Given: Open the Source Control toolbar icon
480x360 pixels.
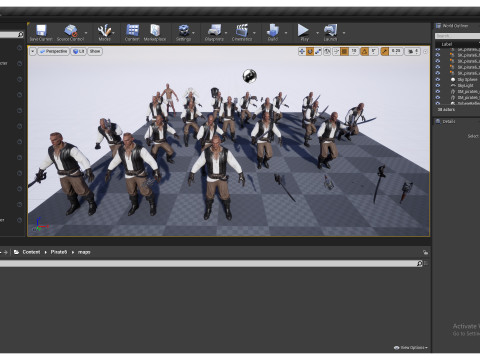Looking at the screenshot, I should (70, 33).
